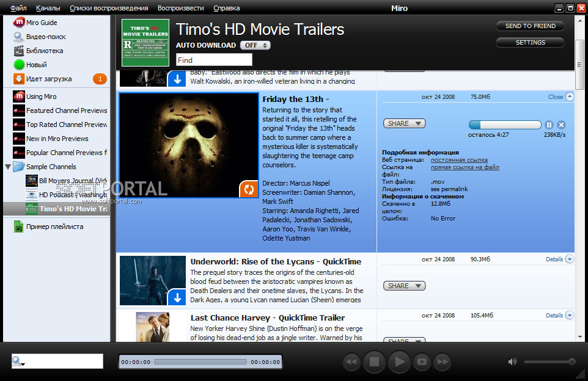Pause the Friday the 13th download
The image size is (588, 381).
point(549,125)
